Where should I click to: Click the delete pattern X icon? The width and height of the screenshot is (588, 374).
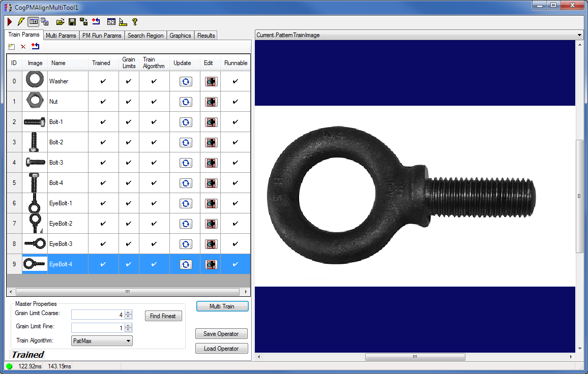coord(23,46)
